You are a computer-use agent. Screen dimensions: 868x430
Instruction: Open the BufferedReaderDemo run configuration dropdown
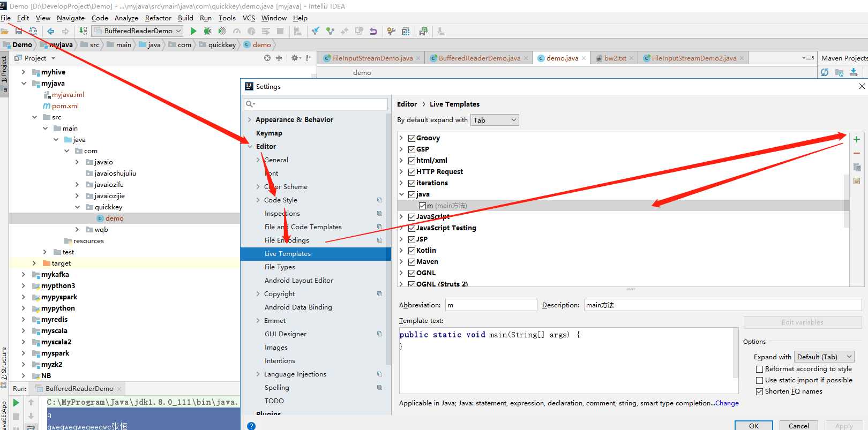pyautogui.click(x=138, y=31)
